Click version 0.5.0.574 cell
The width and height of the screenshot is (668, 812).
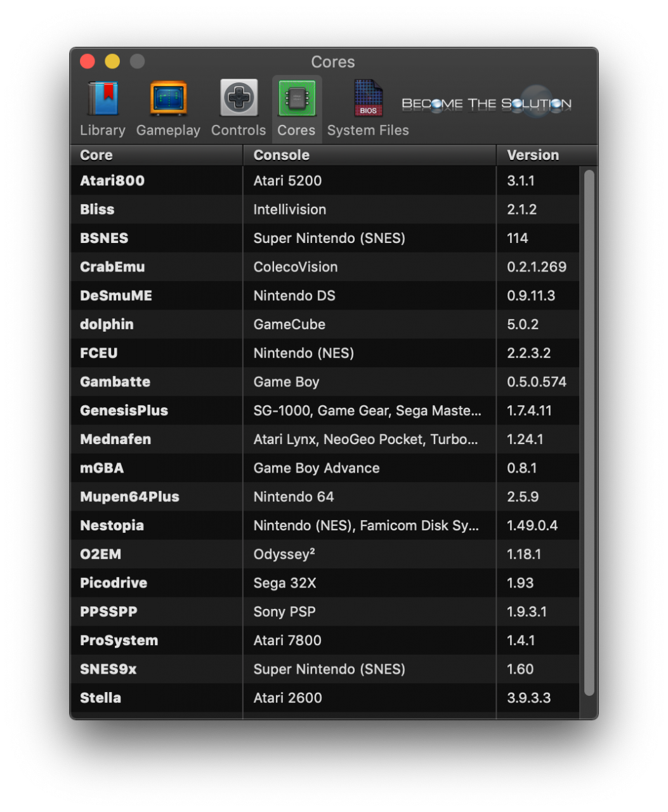tap(537, 382)
